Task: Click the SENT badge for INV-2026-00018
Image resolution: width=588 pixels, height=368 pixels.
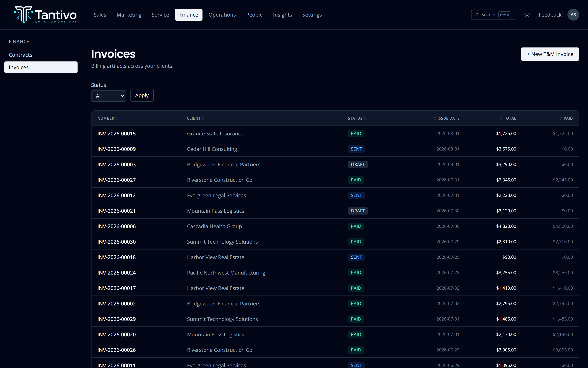Action: (x=356, y=257)
